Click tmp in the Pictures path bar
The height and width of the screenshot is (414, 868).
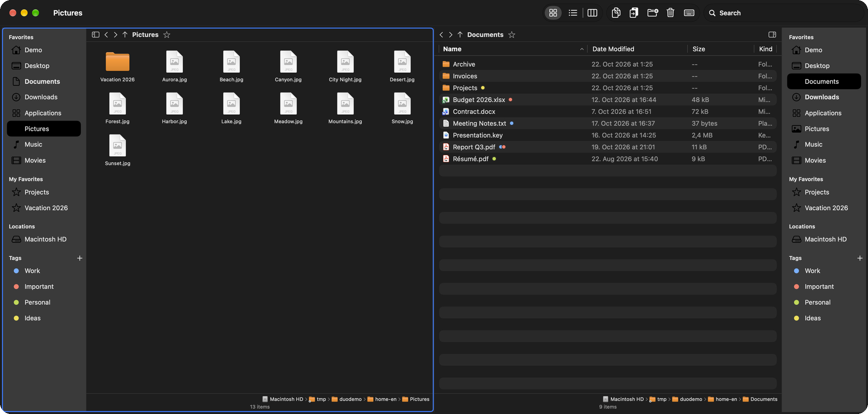click(x=318, y=399)
